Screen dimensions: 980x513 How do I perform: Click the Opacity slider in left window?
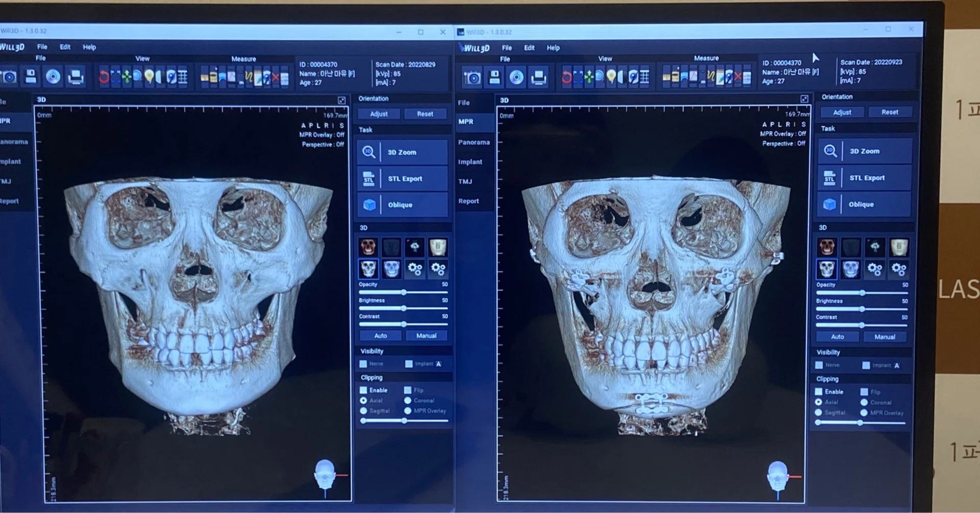coord(403,292)
